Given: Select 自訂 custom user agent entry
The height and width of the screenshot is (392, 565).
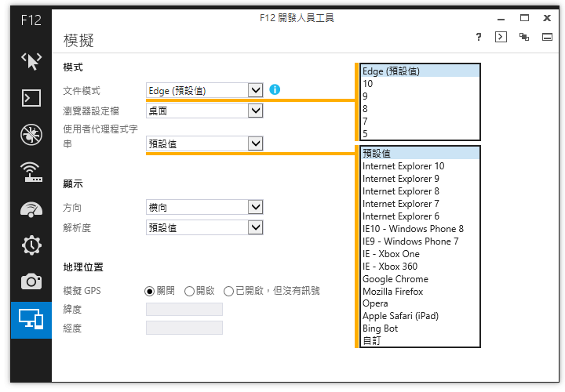Looking at the screenshot, I should click(x=420, y=340).
